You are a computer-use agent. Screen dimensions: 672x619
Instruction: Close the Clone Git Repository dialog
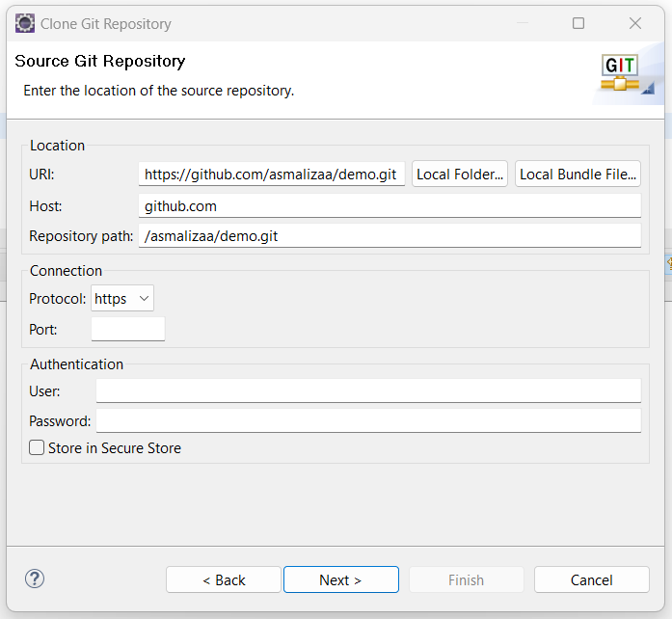coord(635,23)
